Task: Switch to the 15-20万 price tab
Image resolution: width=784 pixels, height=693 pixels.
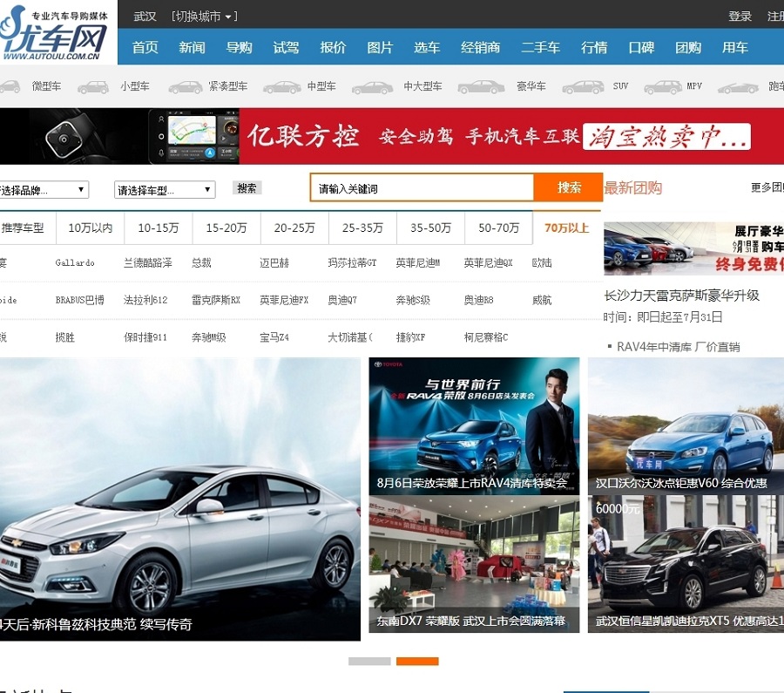Action: pos(226,228)
